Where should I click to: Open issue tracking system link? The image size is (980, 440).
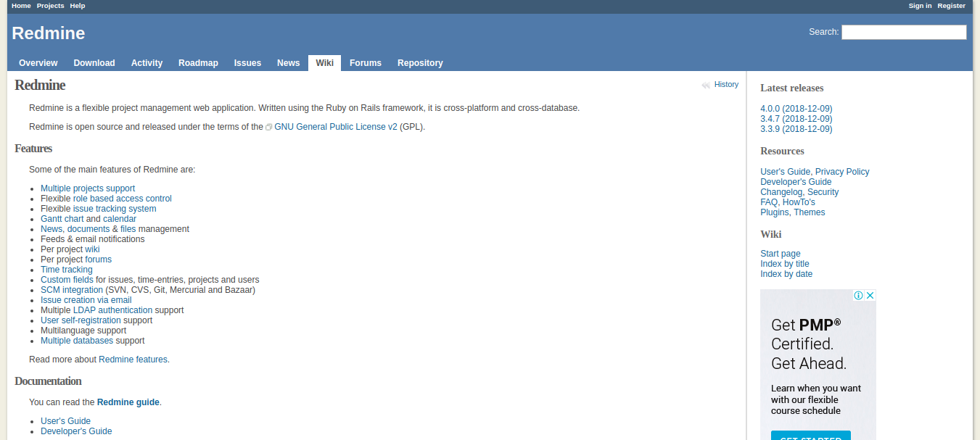[x=115, y=209]
